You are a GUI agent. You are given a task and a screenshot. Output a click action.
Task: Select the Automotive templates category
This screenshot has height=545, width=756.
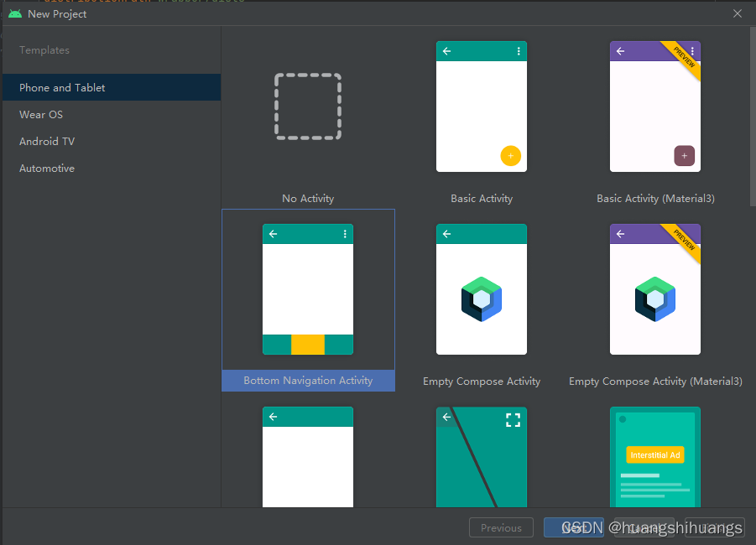(x=46, y=168)
